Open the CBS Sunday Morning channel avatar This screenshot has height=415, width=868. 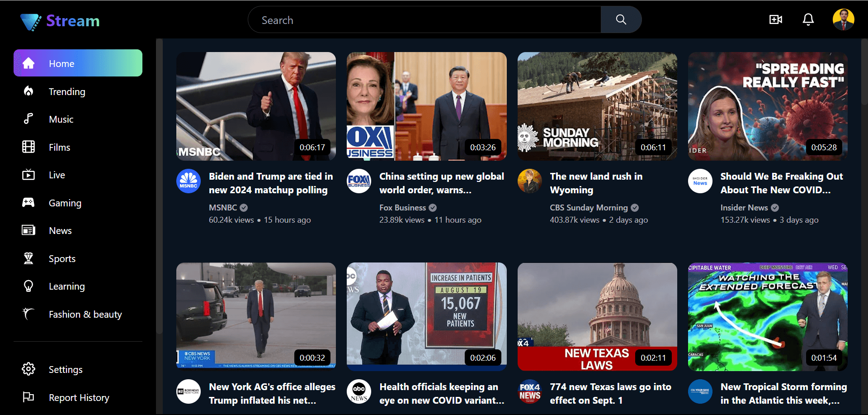pyautogui.click(x=530, y=181)
